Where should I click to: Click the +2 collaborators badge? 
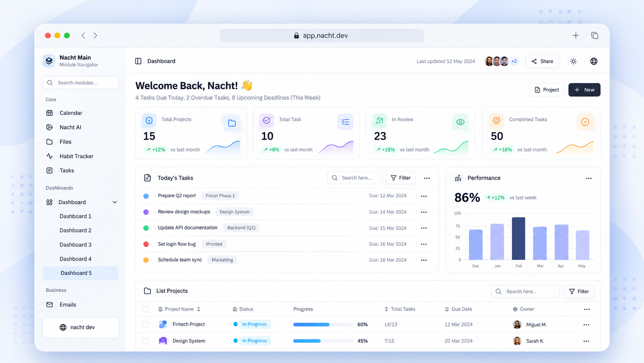(514, 61)
